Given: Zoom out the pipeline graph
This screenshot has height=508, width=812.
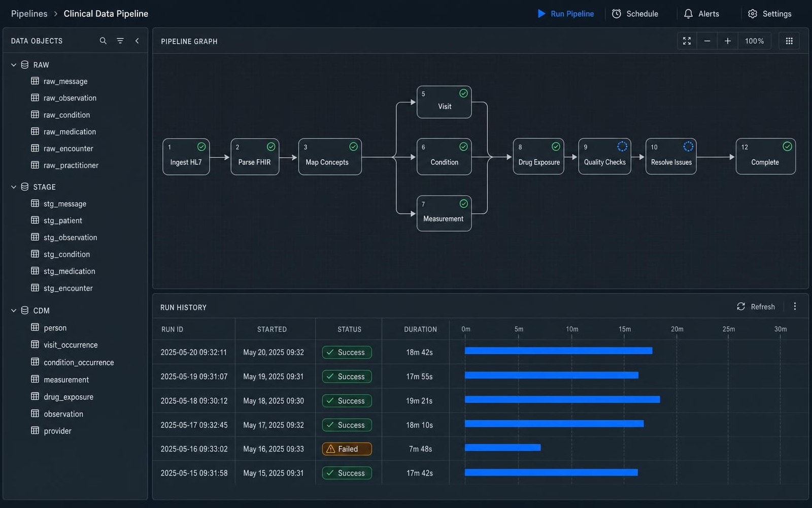Looking at the screenshot, I should [707, 41].
